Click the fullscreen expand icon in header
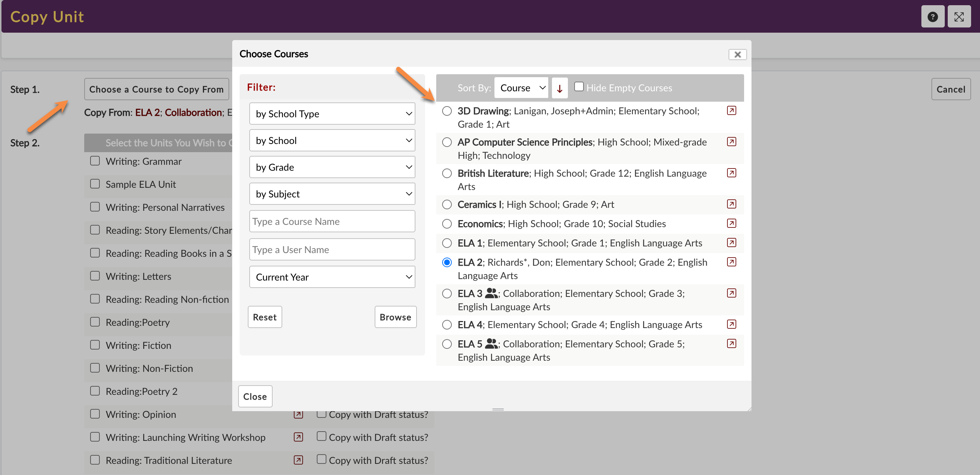 tap(959, 17)
